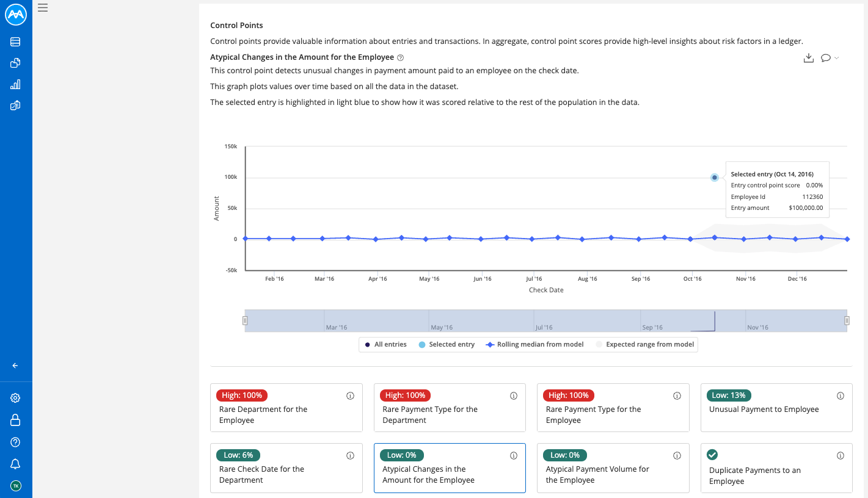
Task: Open the settings gear icon
Action: [15, 397]
